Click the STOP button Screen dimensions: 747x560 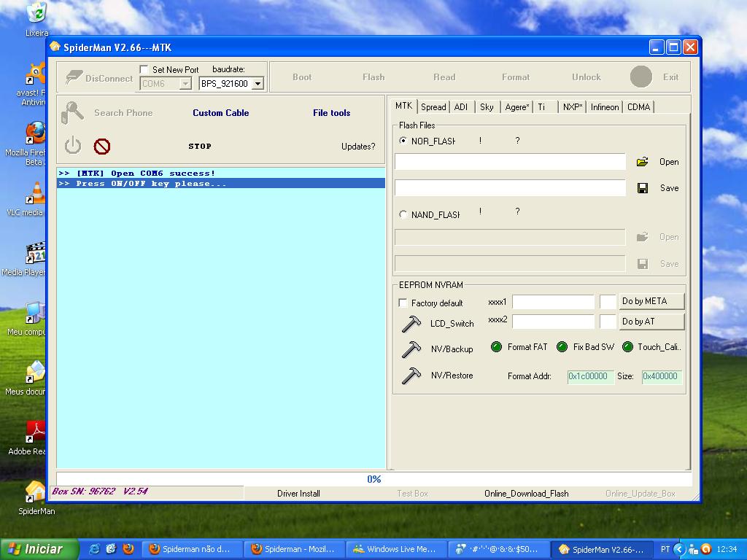(x=200, y=146)
